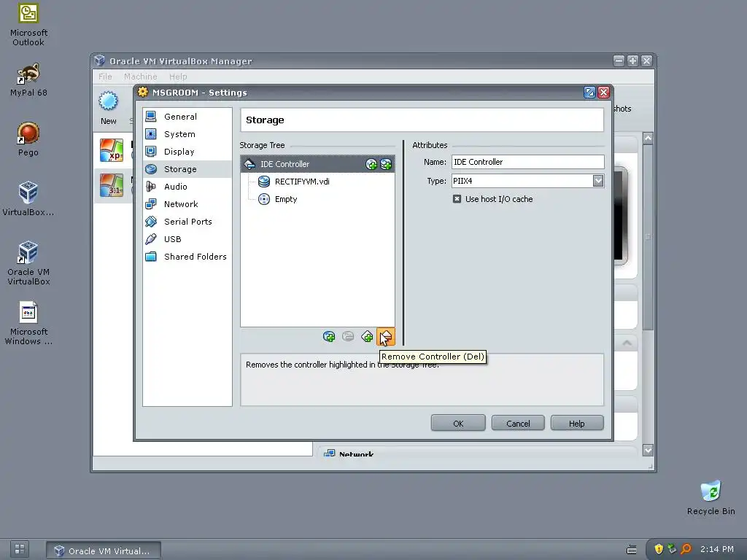The height and width of the screenshot is (560, 747).
Task: Click the New VM toolbar icon
Action: [108, 101]
